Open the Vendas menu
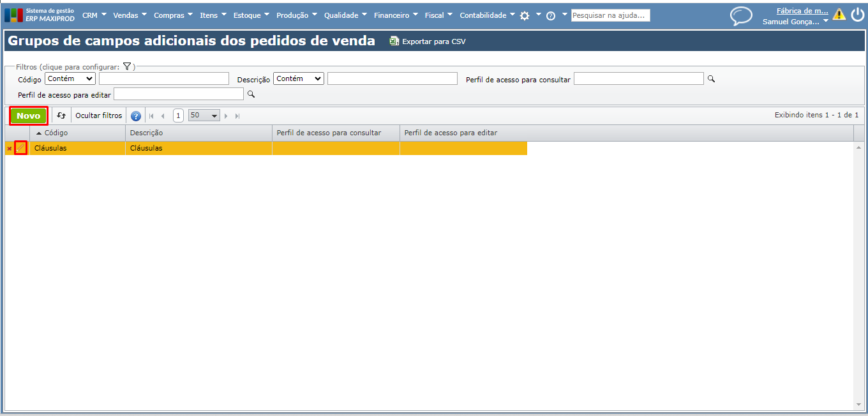Image resolution: width=868 pixels, height=416 pixels. 130,15
